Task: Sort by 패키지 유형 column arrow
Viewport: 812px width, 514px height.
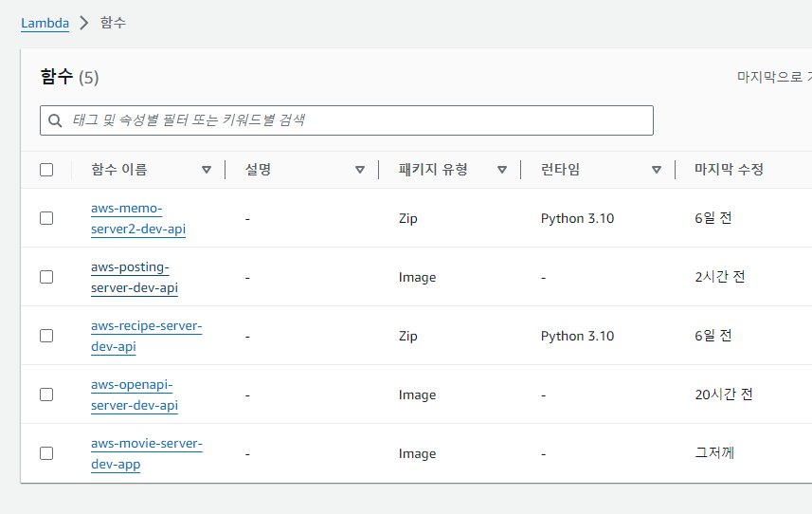Action: [502, 170]
